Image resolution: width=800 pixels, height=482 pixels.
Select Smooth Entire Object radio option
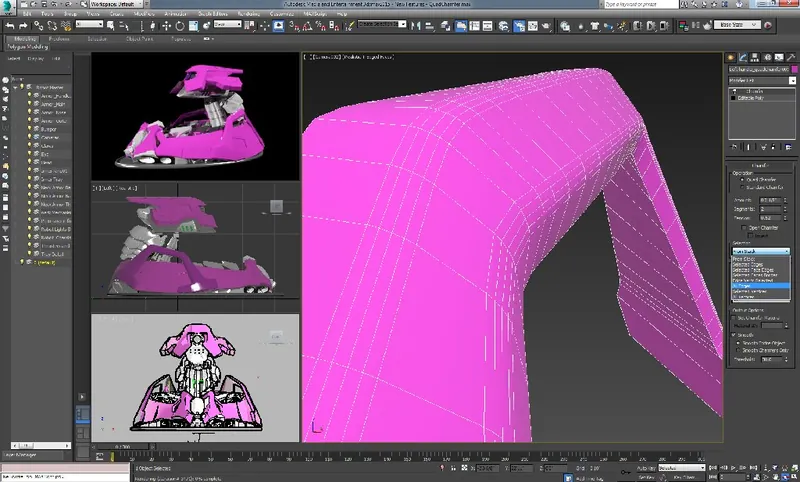coord(738,343)
